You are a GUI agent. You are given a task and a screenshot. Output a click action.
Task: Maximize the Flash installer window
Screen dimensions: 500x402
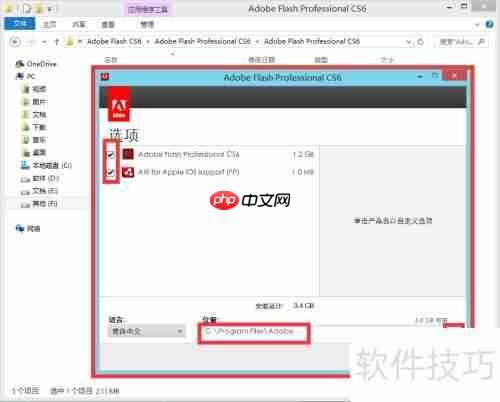pos(435,76)
